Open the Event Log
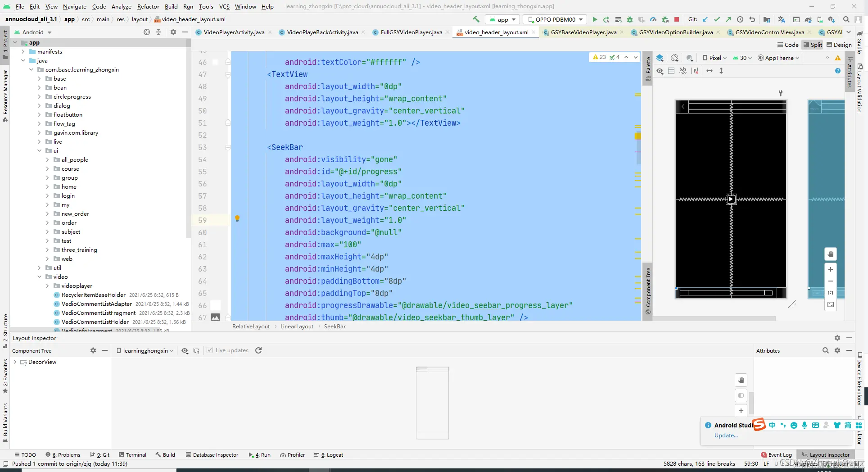Image resolution: width=868 pixels, height=472 pixels. [x=776, y=455]
